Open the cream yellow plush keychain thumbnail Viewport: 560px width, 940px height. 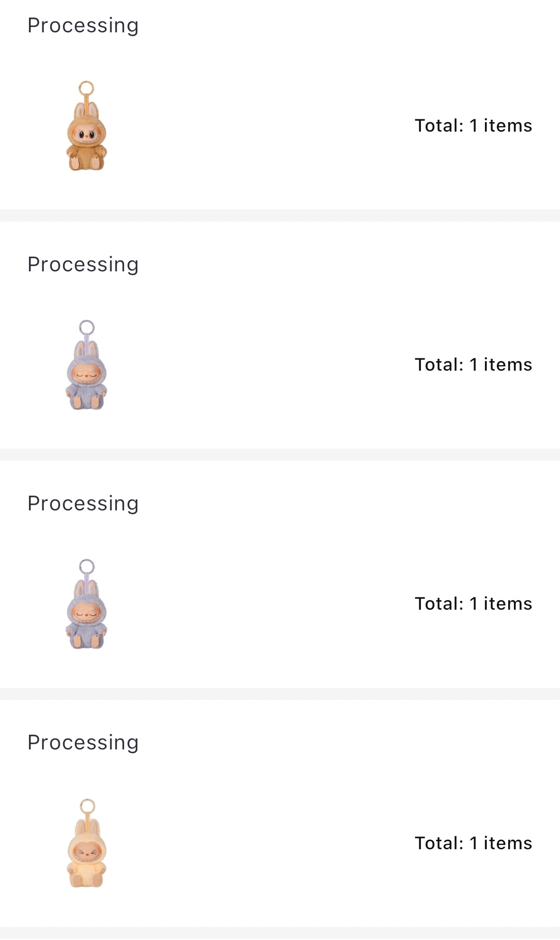point(86,844)
